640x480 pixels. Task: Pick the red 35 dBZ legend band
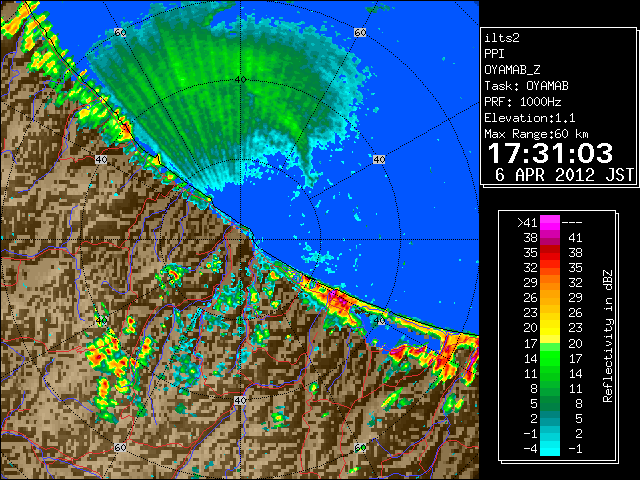tap(550, 253)
